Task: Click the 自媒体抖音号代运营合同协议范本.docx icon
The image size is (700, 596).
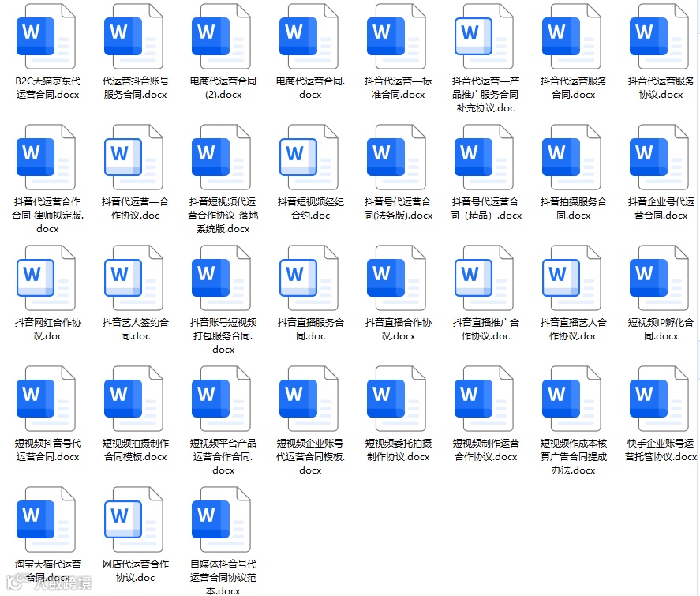Action: (221, 519)
